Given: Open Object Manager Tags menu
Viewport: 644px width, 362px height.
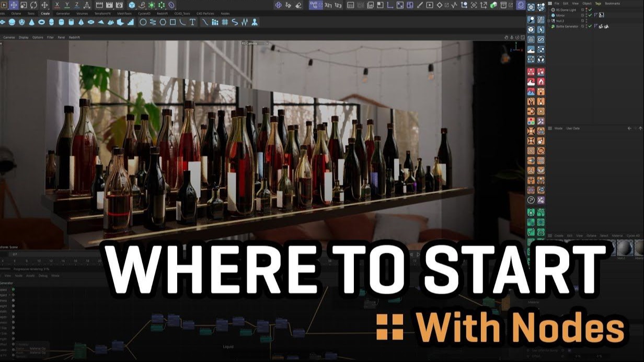Looking at the screenshot, I should [x=598, y=4].
